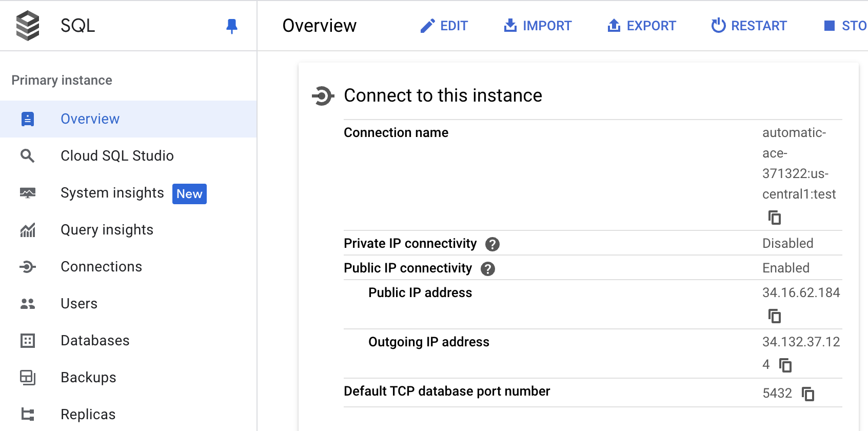868x431 pixels.
Task: Click the Import button
Action: click(537, 26)
